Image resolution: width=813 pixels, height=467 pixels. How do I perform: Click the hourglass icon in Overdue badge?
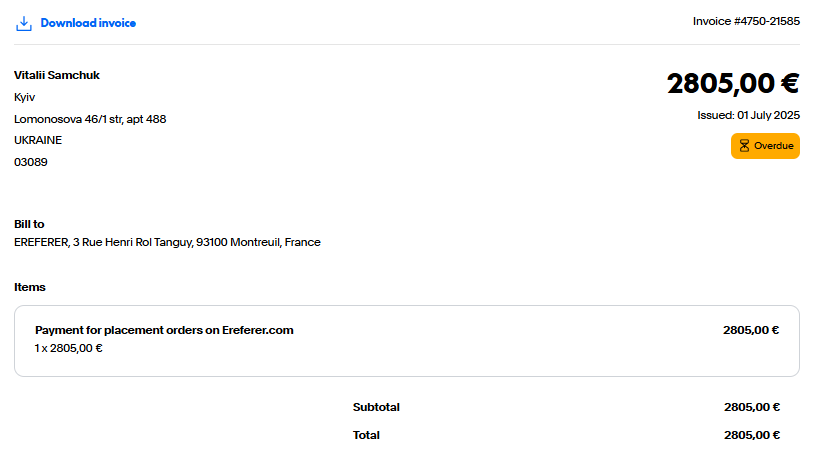click(744, 146)
